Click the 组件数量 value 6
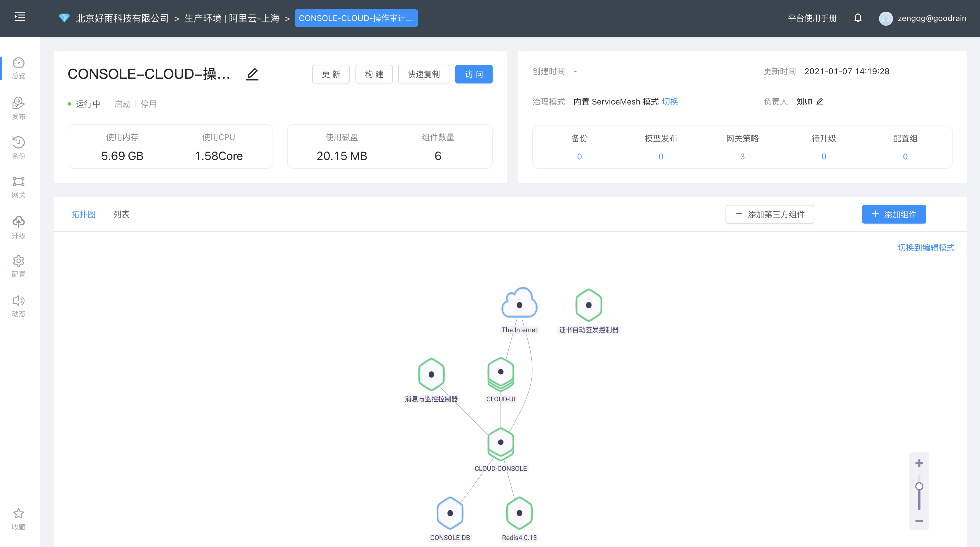The height and width of the screenshot is (547, 980). pos(438,156)
